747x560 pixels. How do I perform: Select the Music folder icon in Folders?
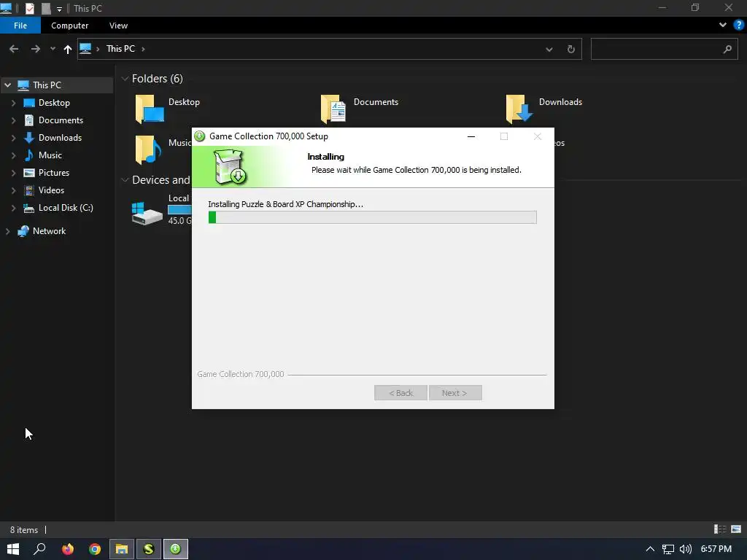(x=148, y=149)
